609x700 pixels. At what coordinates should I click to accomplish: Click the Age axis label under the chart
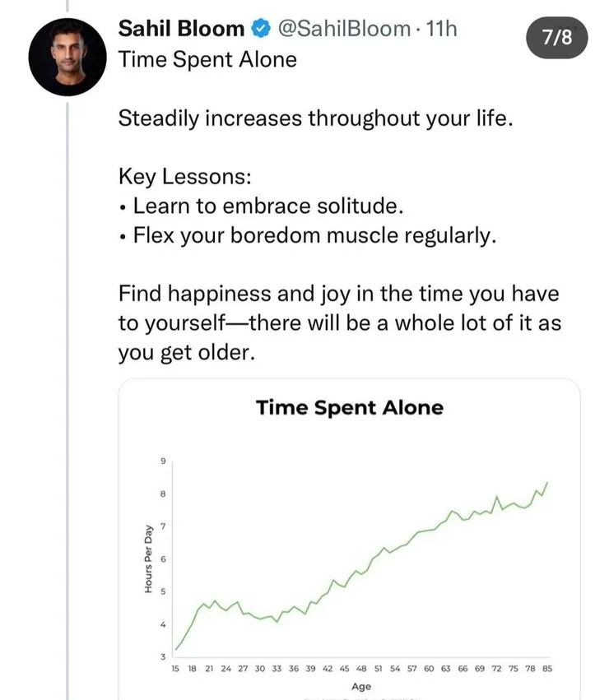pos(360,686)
